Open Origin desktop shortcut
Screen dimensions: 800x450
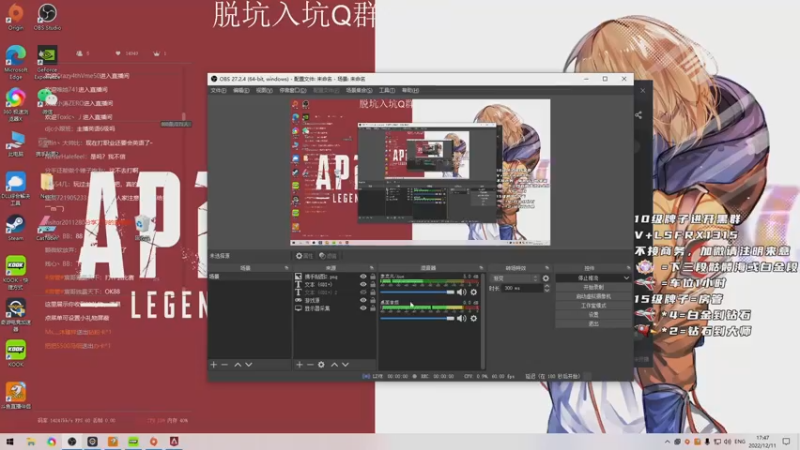(x=16, y=16)
